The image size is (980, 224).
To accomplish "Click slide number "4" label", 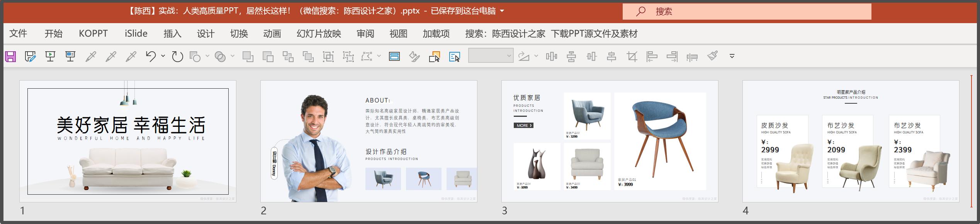I will click(x=746, y=211).
